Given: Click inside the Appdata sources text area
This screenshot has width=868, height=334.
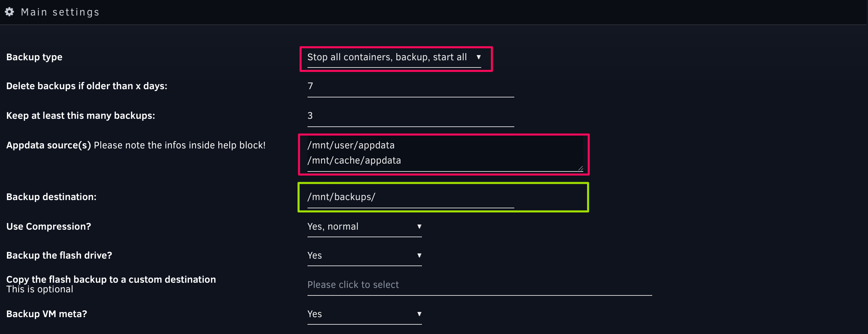Looking at the screenshot, I should (x=445, y=154).
